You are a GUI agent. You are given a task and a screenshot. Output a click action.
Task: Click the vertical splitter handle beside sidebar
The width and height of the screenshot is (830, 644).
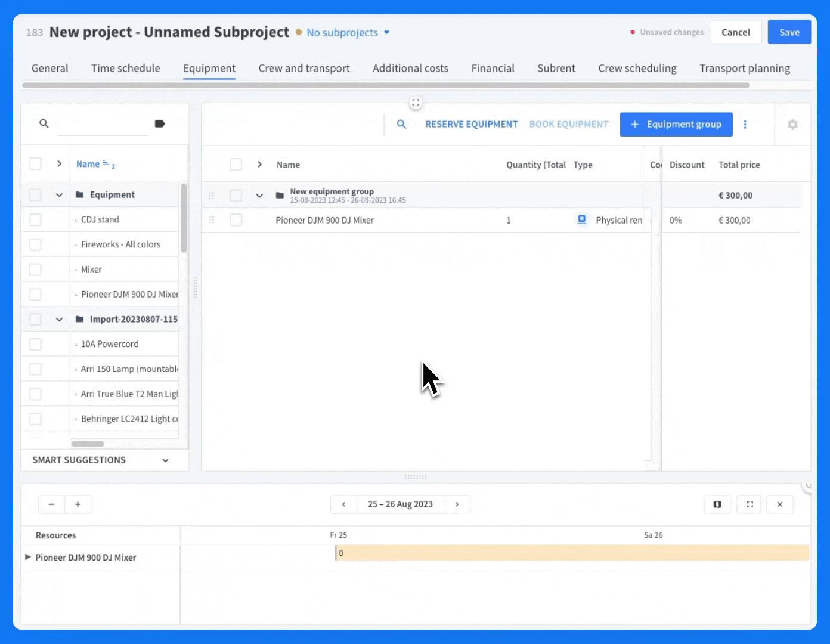tap(195, 287)
